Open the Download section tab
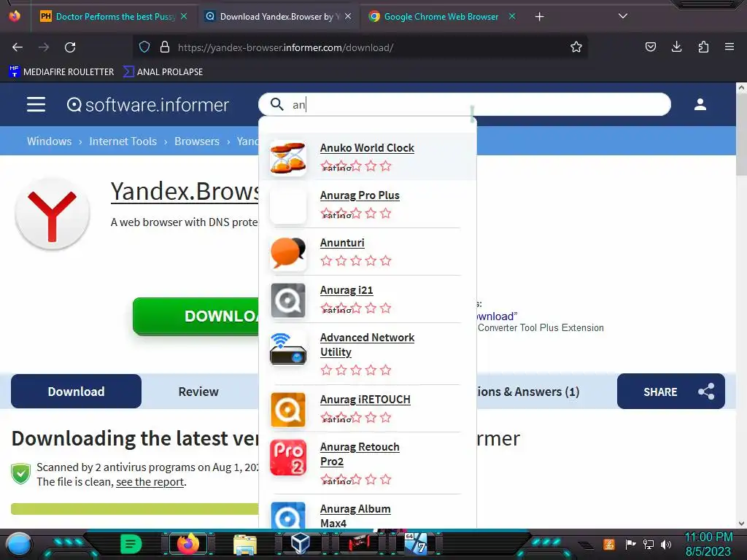The height and width of the screenshot is (560, 747). coord(76,392)
